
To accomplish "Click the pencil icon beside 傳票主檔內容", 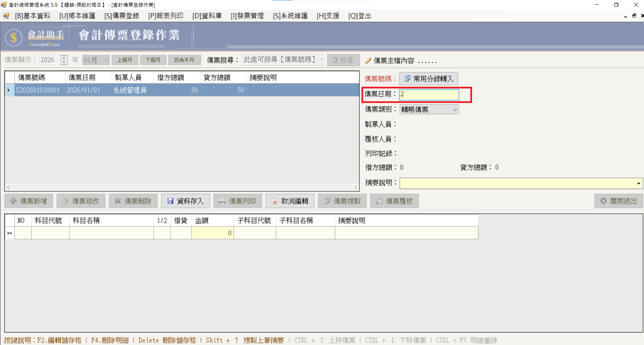I will (368, 60).
